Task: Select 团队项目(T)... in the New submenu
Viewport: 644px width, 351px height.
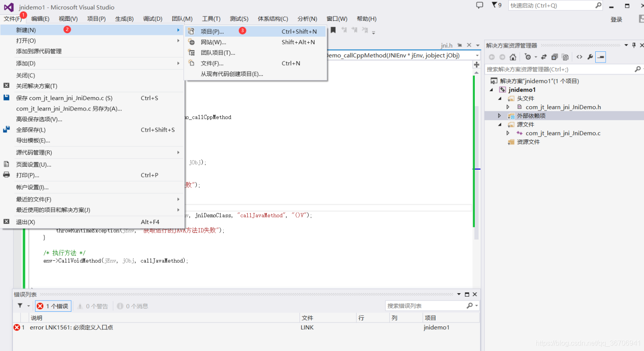Action: point(256,53)
